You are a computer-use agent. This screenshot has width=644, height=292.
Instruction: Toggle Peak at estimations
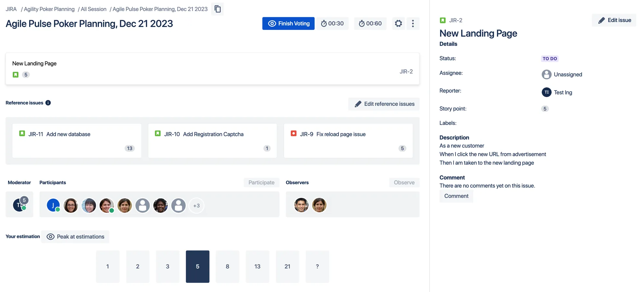[x=75, y=237]
